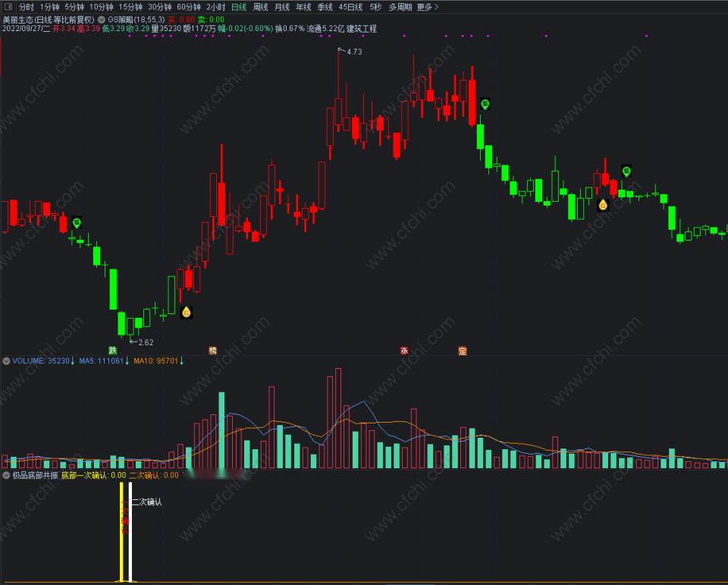Open the 更多 periods expander
Screen dimensions: 728x585
point(427,7)
